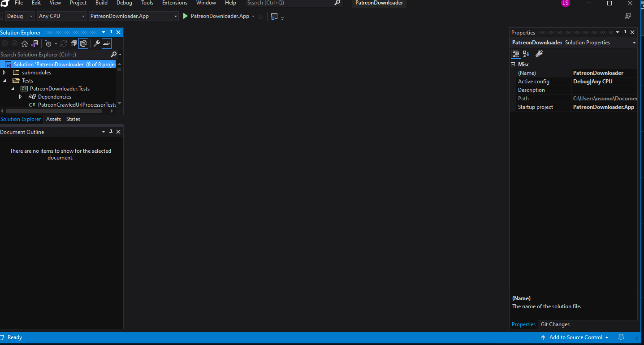Viewport: 644px width, 345px height.
Task: Collapse the PatreonDownloader.Tests project
Action: pyautogui.click(x=13, y=88)
